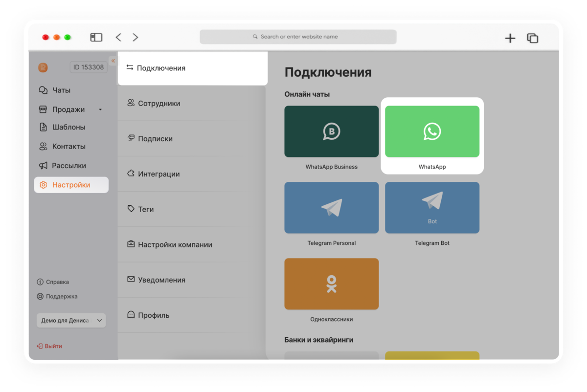Select Настройки in the sidebar
Image resolution: width=587 pixels, height=392 pixels.
[x=71, y=185]
